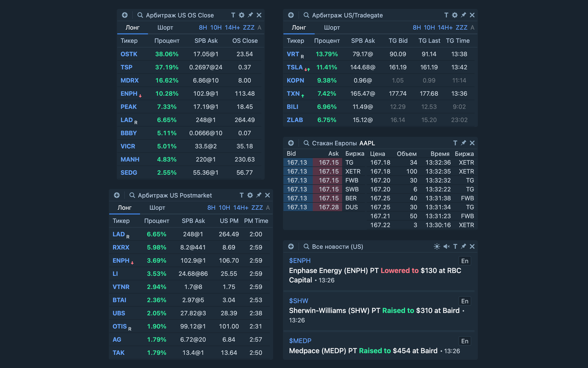Viewport: 588px width, 368px height.
Task: Click search icon in Арбитраж US OS Close widget
Action: [x=140, y=15]
